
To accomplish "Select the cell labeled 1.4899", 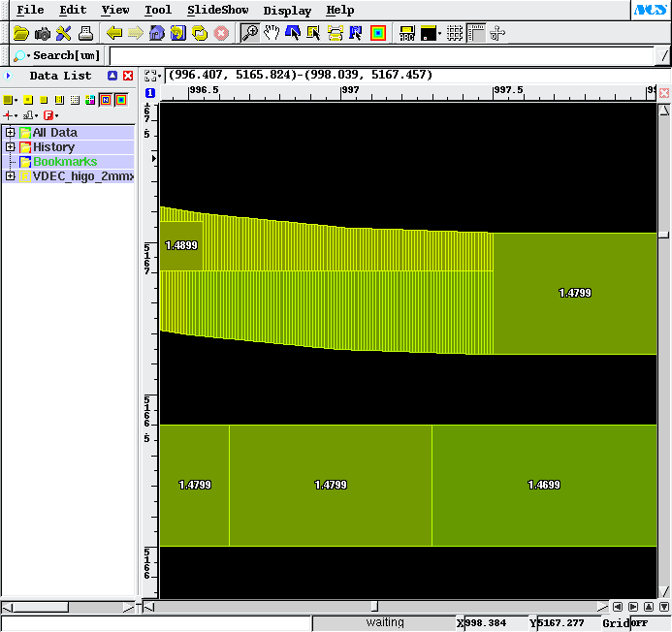I will [x=181, y=245].
